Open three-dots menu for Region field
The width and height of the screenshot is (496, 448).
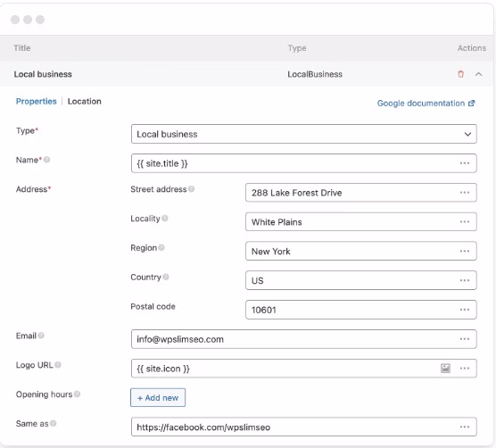pyautogui.click(x=465, y=251)
